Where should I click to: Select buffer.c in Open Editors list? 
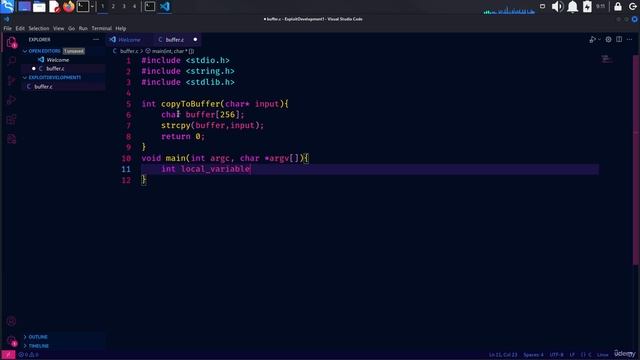pyautogui.click(x=64, y=69)
